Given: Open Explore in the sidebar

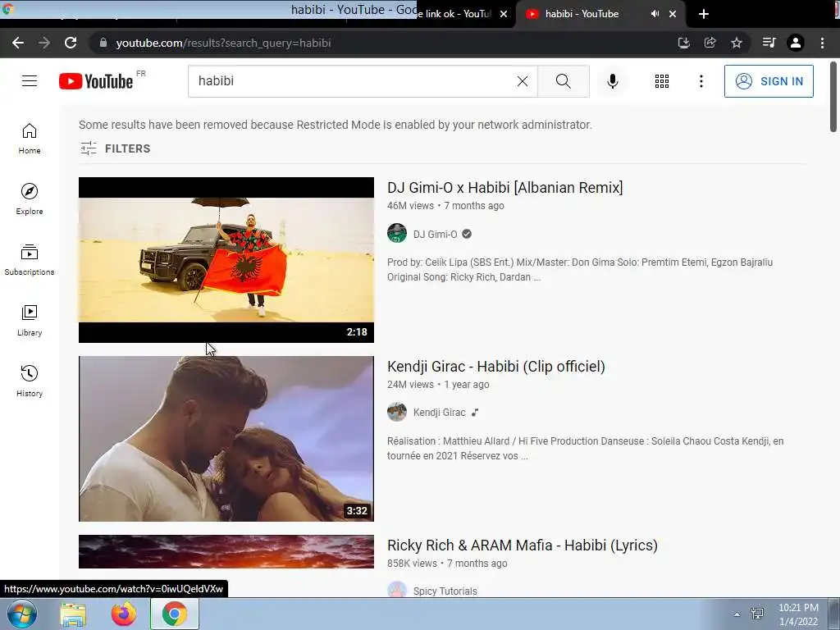Looking at the screenshot, I should 30,199.
